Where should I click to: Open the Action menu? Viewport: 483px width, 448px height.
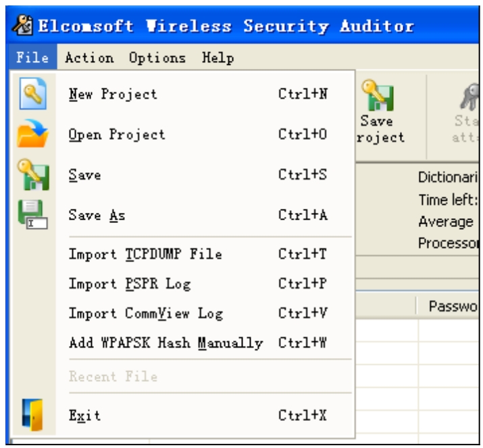point(89,57)
